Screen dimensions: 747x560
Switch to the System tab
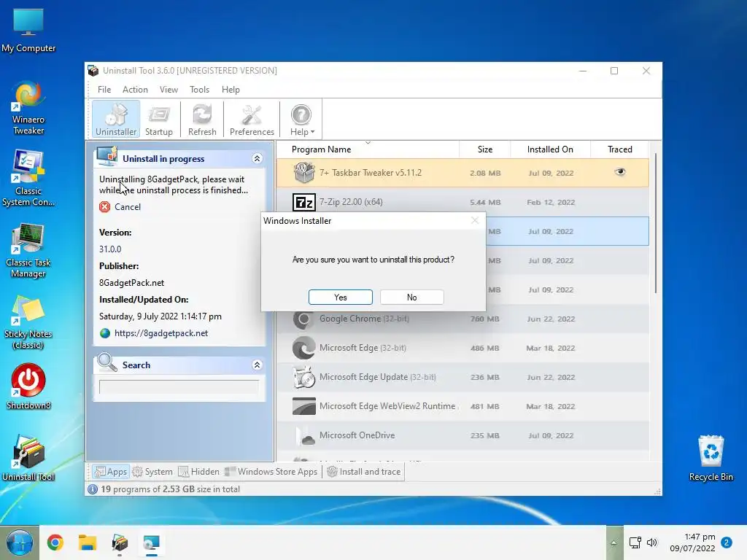tap(152, 472)
